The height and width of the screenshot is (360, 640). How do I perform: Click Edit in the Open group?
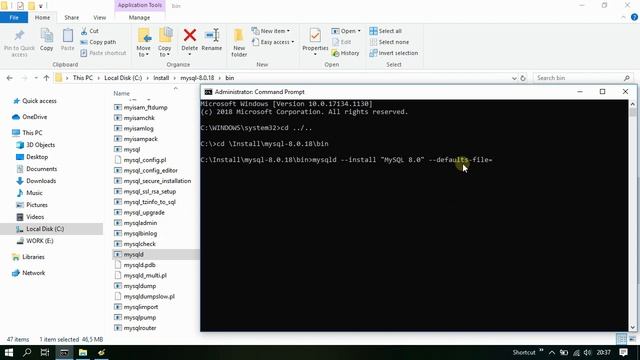342,42
